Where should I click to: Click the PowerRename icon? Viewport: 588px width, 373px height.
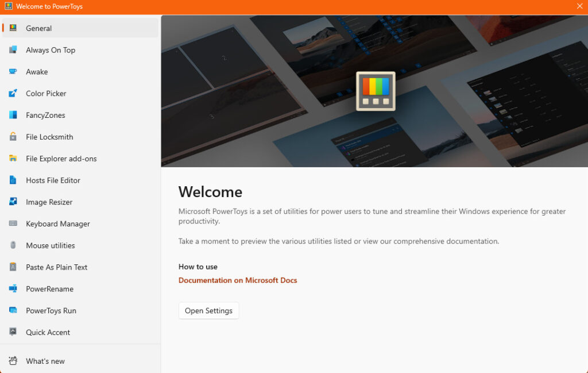tap(13, 289)
